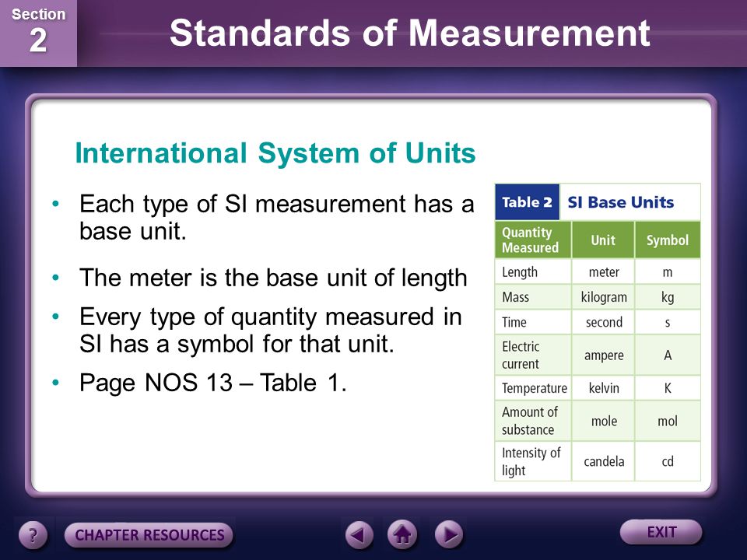Screen dimensions: 747x560
Task: Click the 'Time' table cell
Action: [x=533, y=322]
